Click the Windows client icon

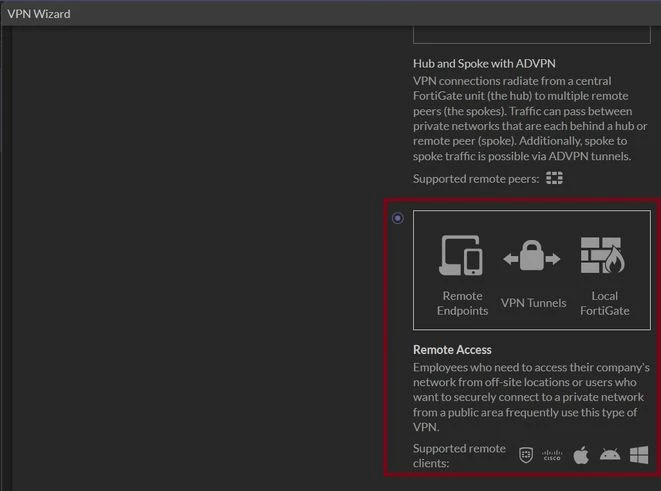(639, 455)
